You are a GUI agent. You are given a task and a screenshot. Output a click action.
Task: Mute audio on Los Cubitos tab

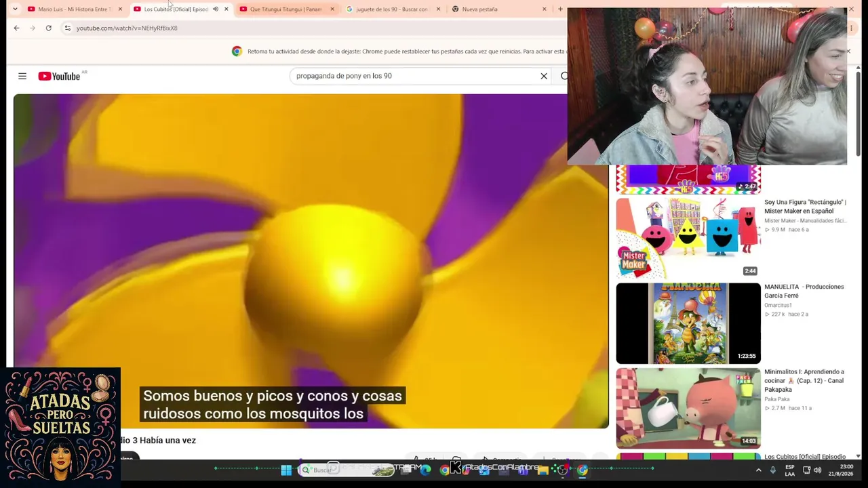click(216, 9)
